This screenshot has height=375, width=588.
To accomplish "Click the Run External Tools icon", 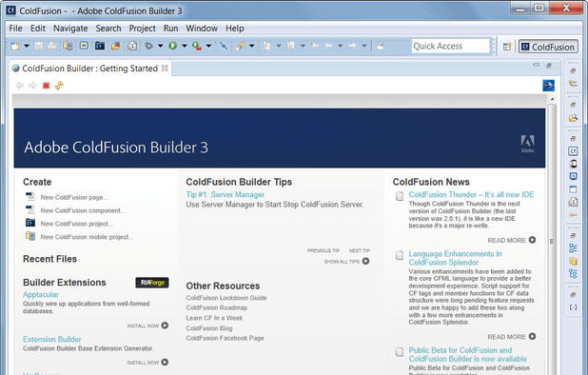I will click(197, 46).
